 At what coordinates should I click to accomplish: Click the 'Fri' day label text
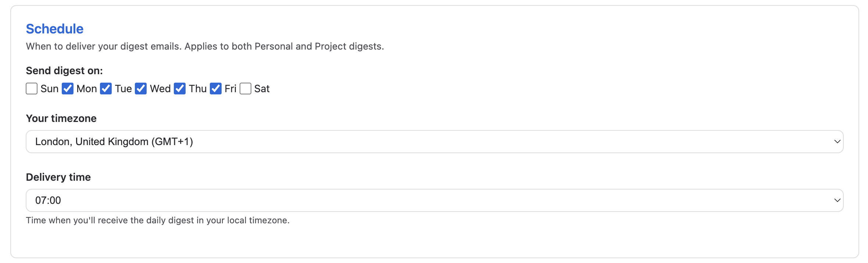[x=230, y=89]
